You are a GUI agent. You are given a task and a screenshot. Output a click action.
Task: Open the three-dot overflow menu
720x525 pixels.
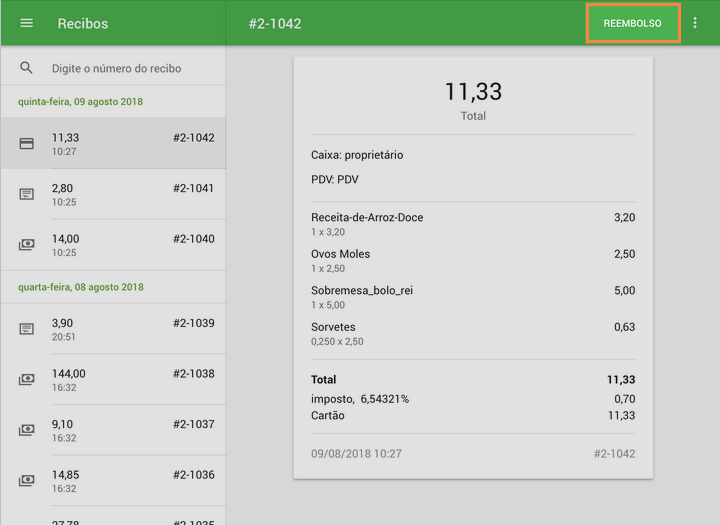[696, 23]
